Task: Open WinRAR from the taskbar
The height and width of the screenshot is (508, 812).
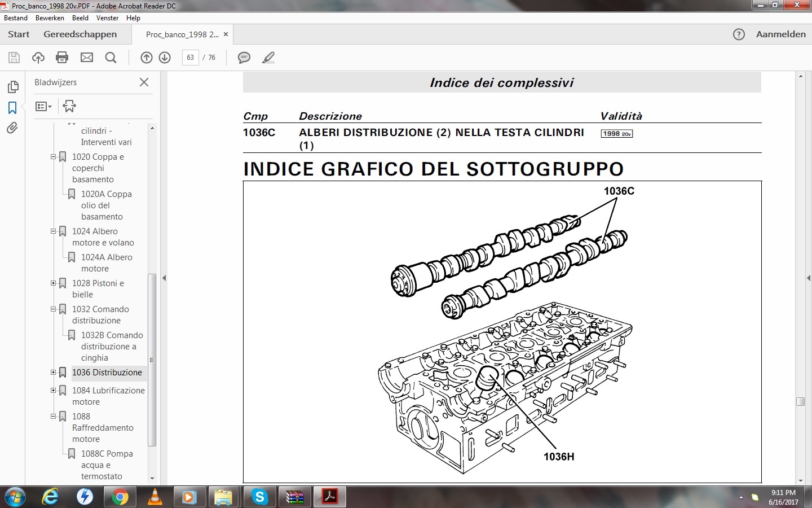Action: pyautogui.click(x=294, y=497)
